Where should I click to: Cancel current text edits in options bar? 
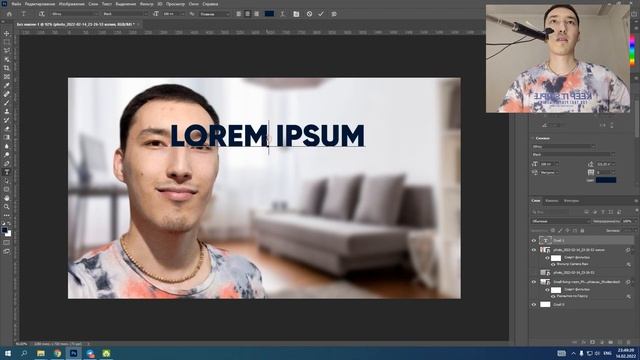[x=309, y=14]
